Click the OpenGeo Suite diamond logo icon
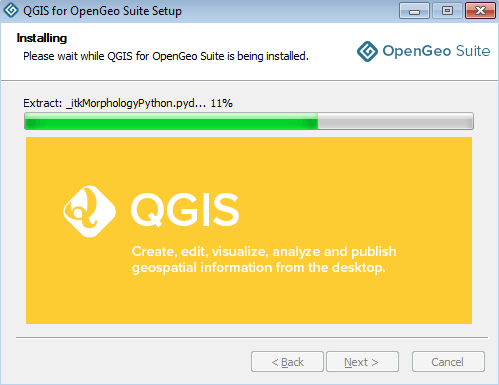Screen dimensions: 499x385 pos(367,51)
